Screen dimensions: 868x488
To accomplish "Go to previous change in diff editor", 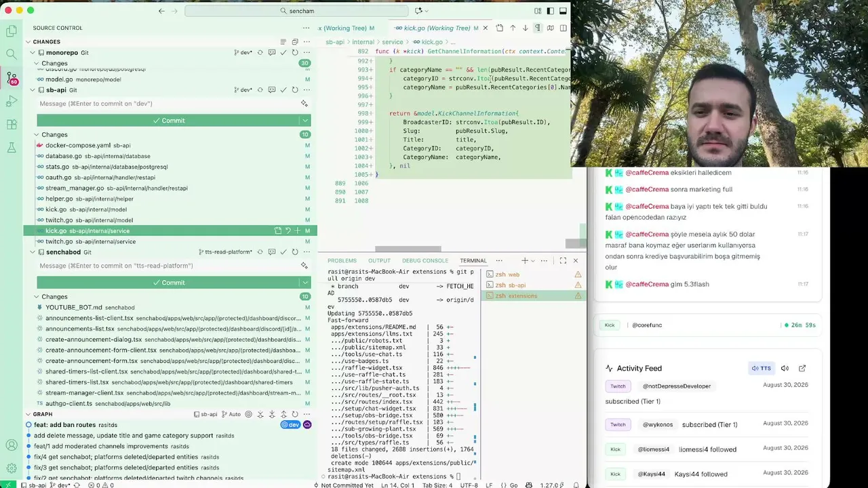I will point(513,28).
